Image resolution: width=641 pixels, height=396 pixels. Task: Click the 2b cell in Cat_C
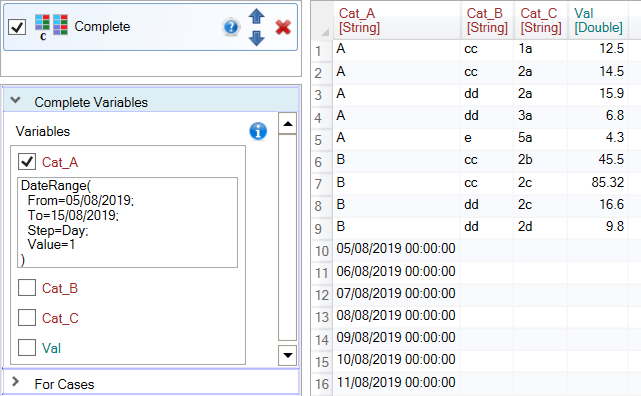[x=540, y=160]
